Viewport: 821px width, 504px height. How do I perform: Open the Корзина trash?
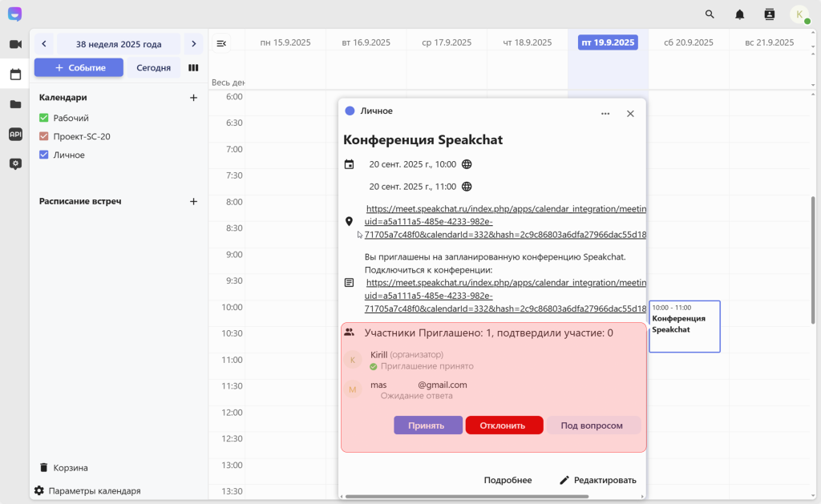click(70, 467)
